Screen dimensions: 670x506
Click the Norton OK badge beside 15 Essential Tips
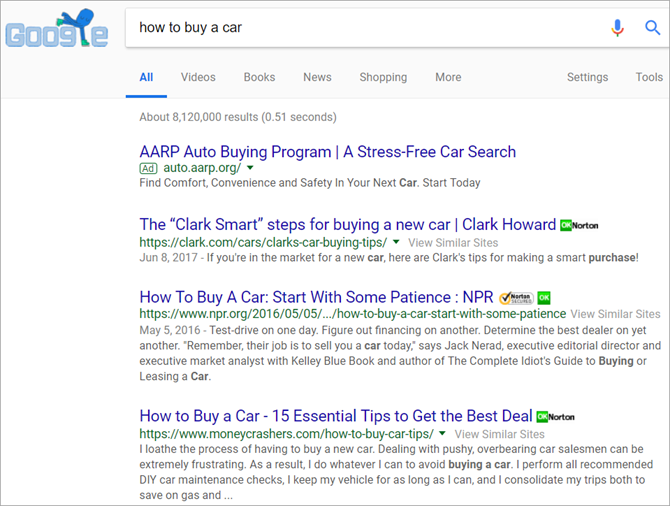pyautogui.click(x=555, y=417)
